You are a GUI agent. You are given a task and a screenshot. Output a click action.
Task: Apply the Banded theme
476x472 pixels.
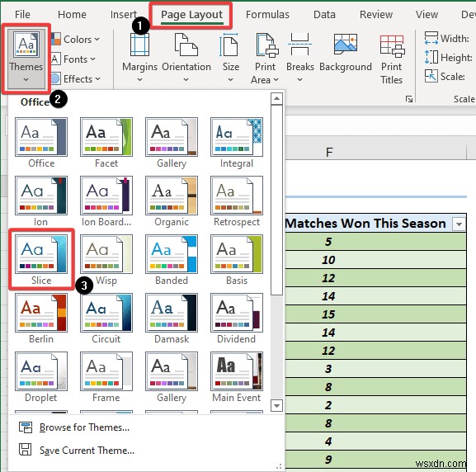pos(172,260)
